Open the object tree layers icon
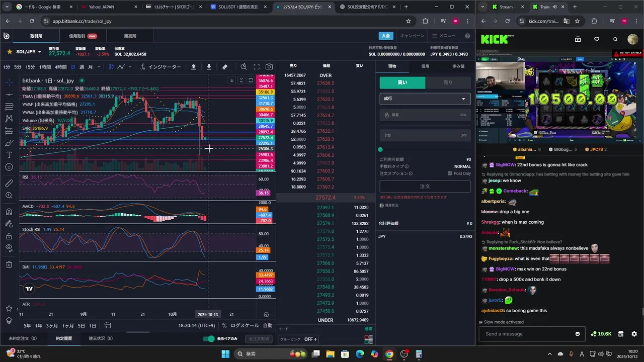The width and height of the screenshot is (644, 362). tap(9, 320)
